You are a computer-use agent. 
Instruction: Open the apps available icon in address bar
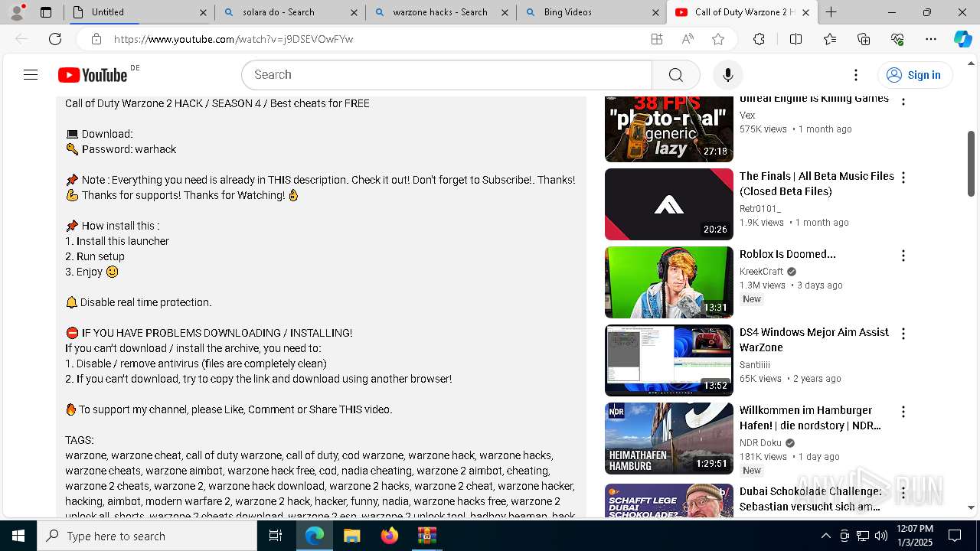point(656,39)
